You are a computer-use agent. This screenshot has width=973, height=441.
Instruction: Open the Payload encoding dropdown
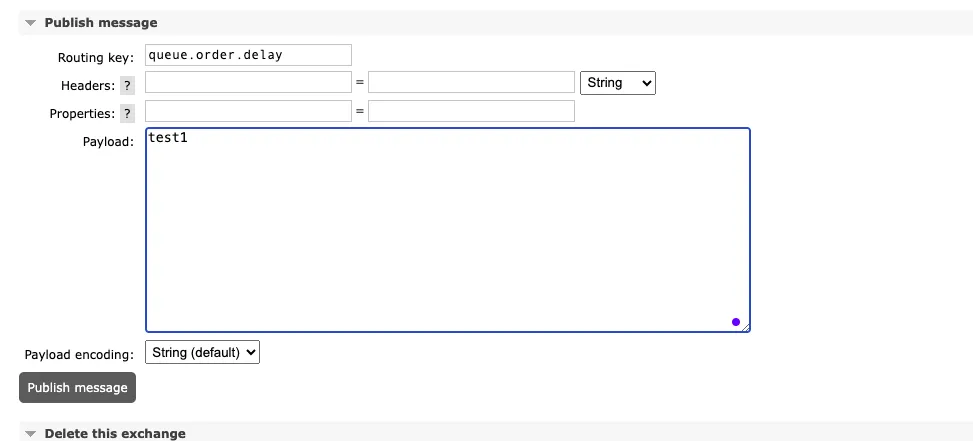[202, 352]
